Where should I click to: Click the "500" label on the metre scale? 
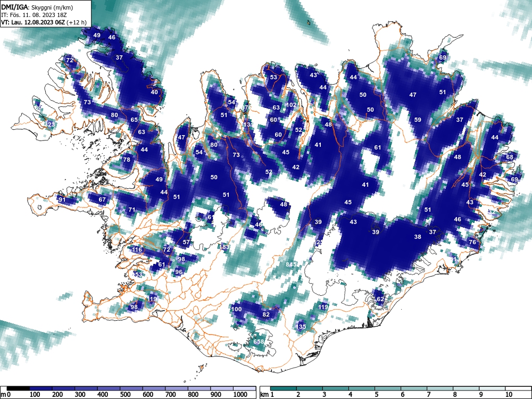tap(125, 395)
